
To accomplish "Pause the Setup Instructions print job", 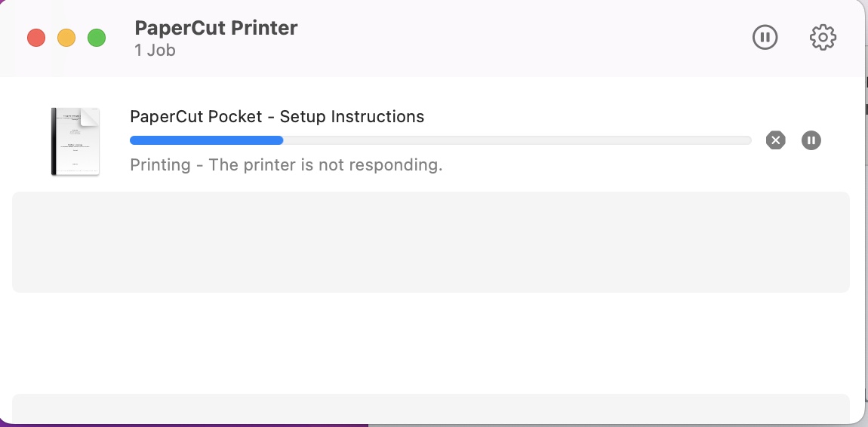I will (811, 140).
